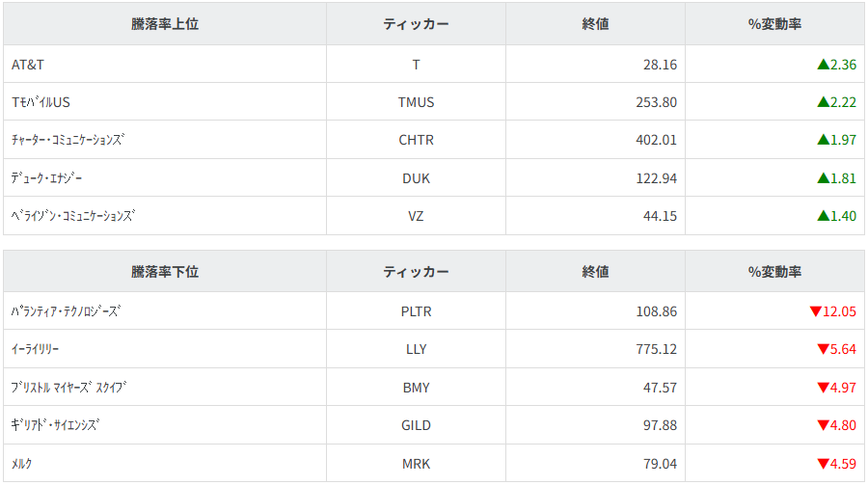The width and height of the screenshot is (868, 485).
Task: Click the green up arrow for AT&T
Action: 823,65
